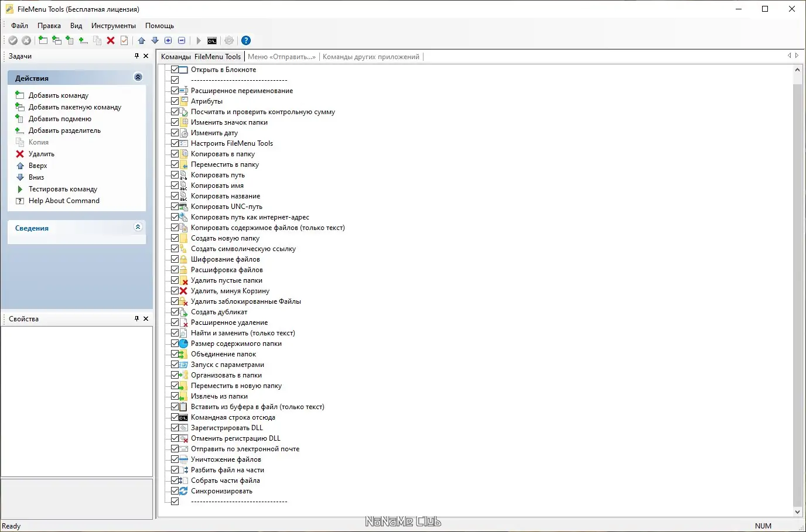
Task: Disable the Изменить дату command checkbox
Action: point(175,133)
